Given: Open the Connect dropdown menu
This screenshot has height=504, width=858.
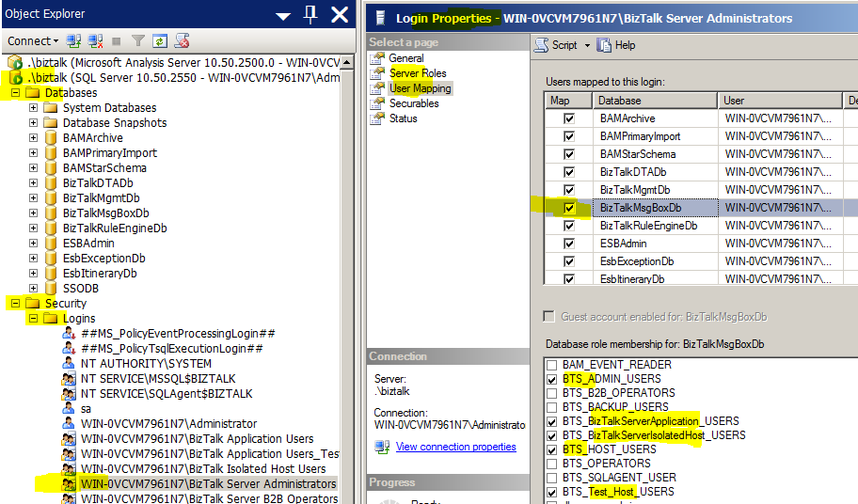Looking at the screenshot, I should coord(33,41).
